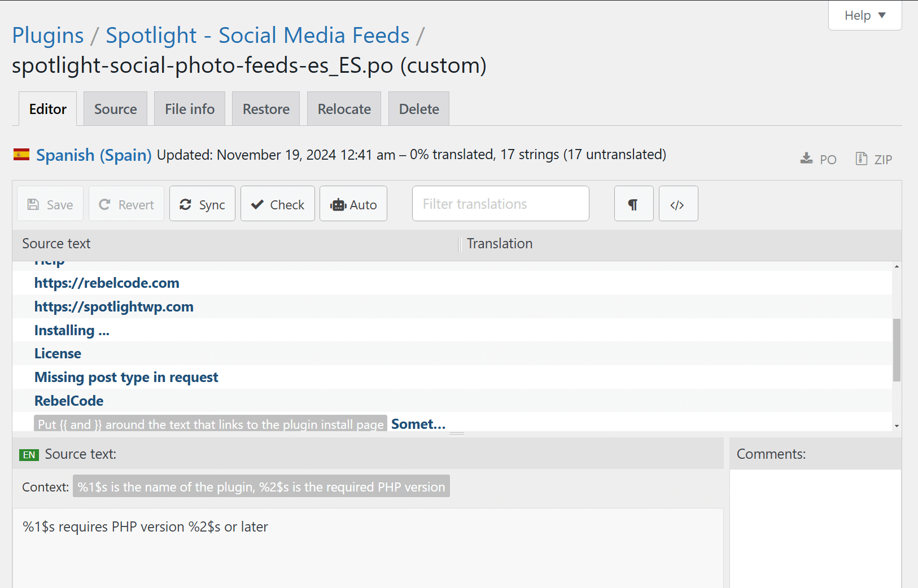Click in the Filter translations field
Image resolution: width=918 pixels, height=588 pixels.
501,204
